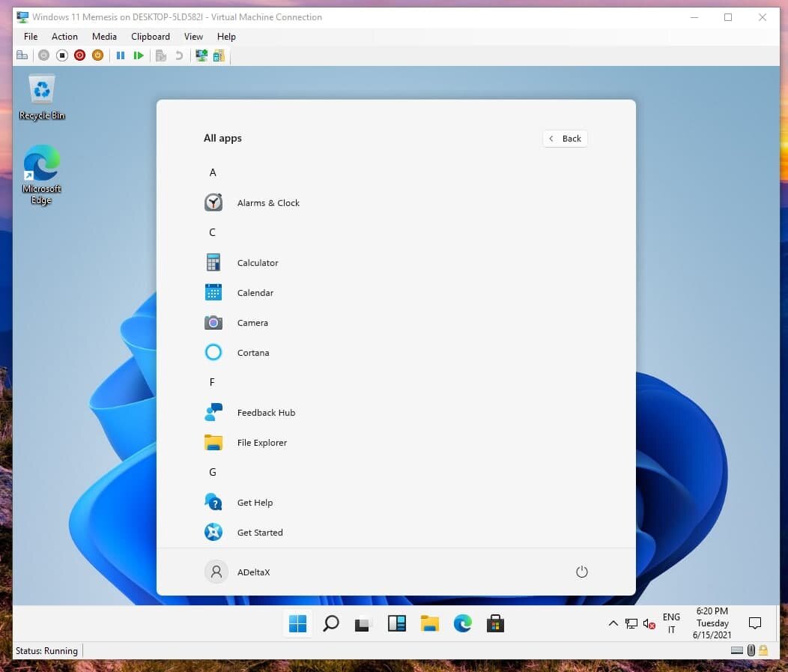This screenshot has width=788, height=672.
Task: Click the network tray icon
Action: tap(631, 624)
